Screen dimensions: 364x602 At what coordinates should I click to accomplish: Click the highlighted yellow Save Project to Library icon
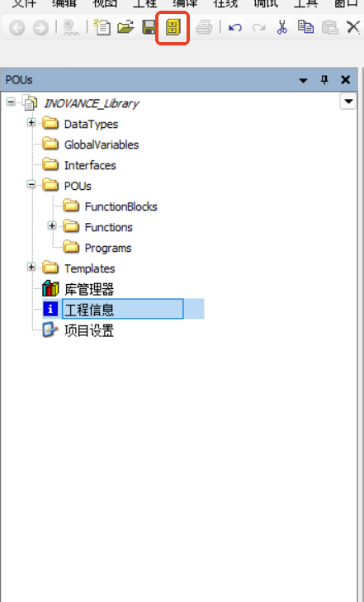click(x=173, y=27)
